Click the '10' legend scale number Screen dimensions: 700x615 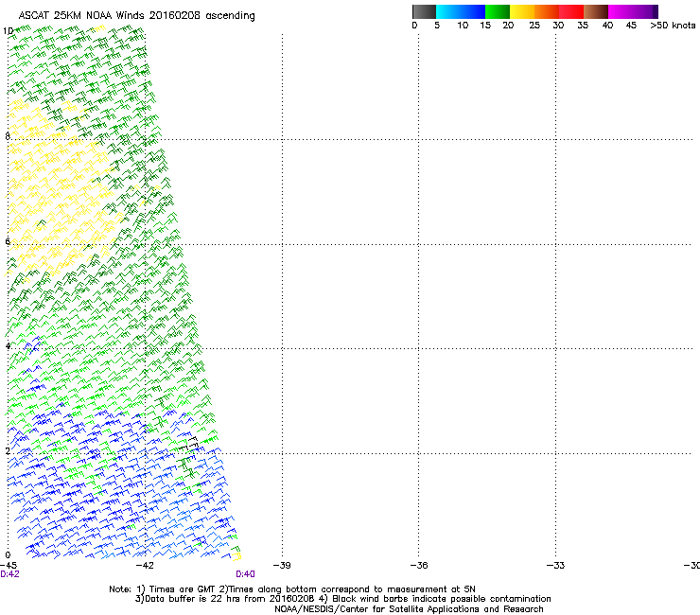click(x=463, y=26)
